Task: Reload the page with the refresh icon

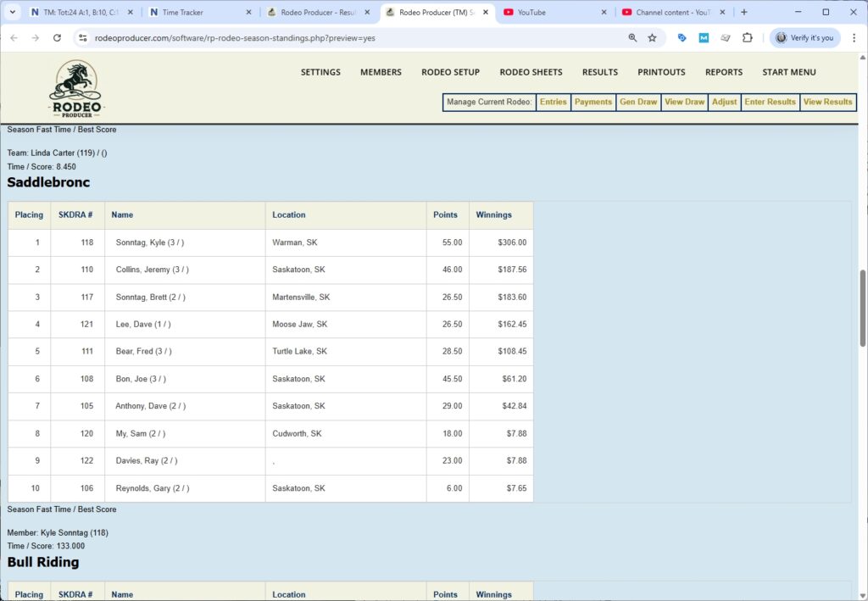Action: click(57, 38)
